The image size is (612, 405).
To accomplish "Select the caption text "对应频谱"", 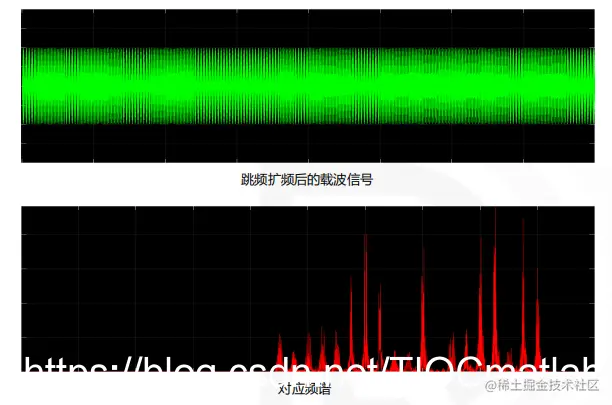I will [x=304, y=389].
